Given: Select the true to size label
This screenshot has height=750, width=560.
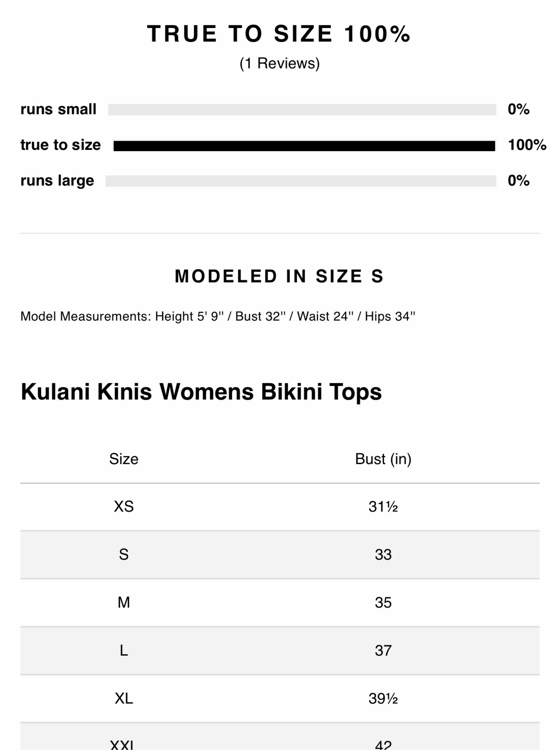Looking at the screenshot, I should tap(61, 145).
